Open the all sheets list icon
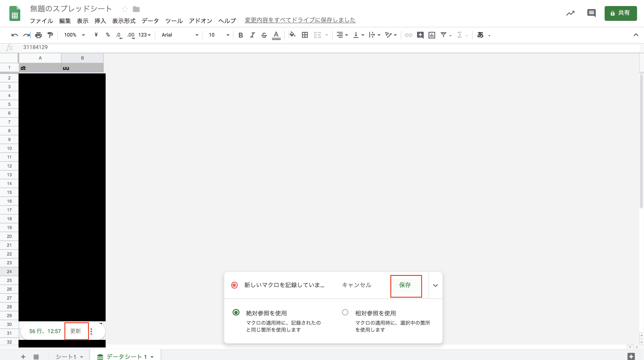This screenshot has height=360, width=644. 36,357
